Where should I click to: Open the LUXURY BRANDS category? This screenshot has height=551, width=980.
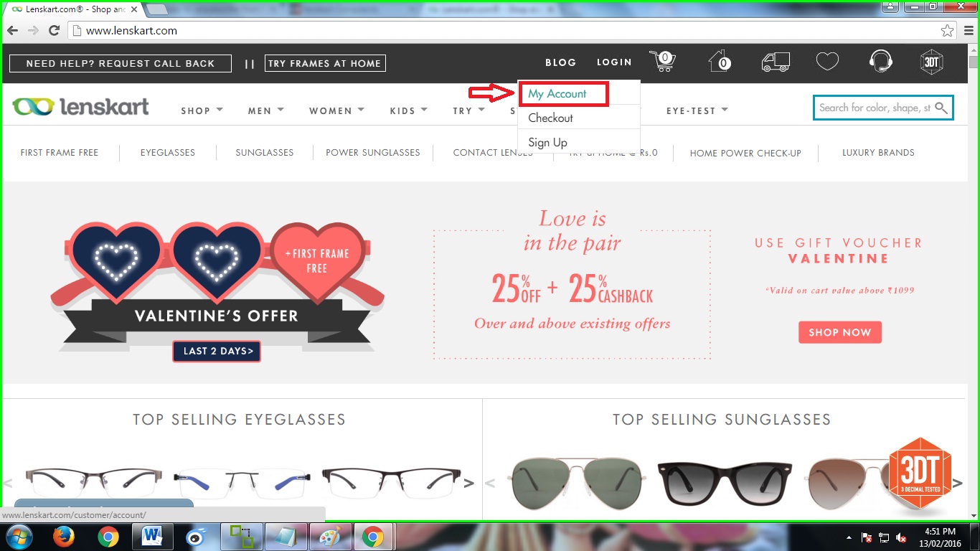point(878,153)
